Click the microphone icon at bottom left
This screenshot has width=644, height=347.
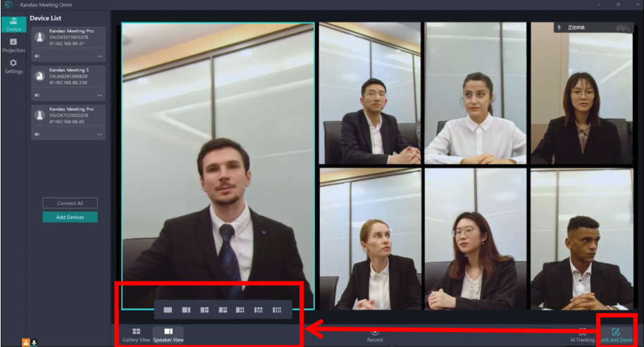tap(34, 342)
